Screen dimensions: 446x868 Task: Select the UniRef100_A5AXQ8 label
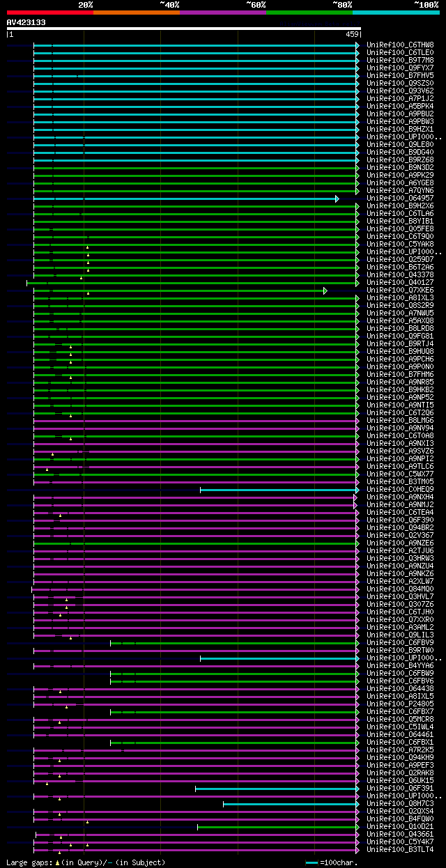pos(400,320)
